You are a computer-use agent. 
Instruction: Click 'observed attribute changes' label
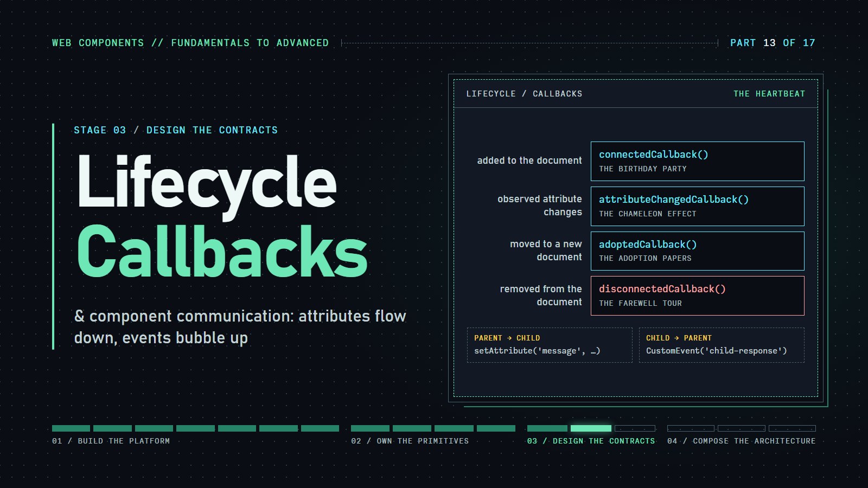point(540,206)
